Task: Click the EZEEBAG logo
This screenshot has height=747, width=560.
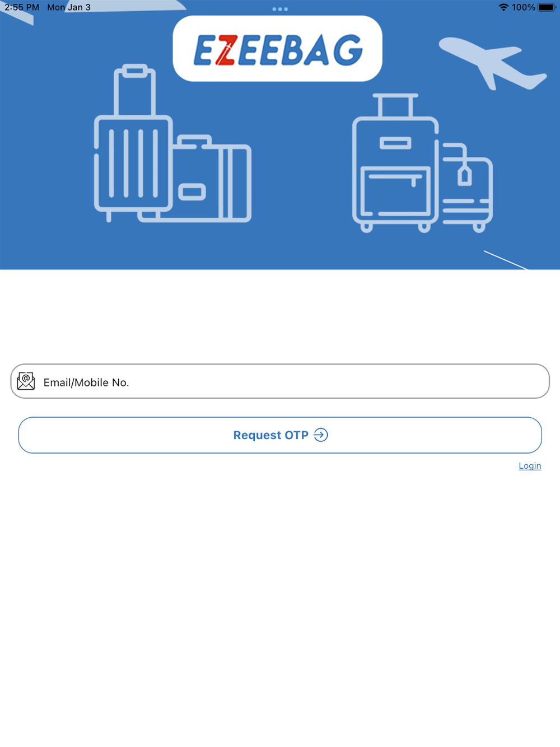Action: (x=278, y=49)
